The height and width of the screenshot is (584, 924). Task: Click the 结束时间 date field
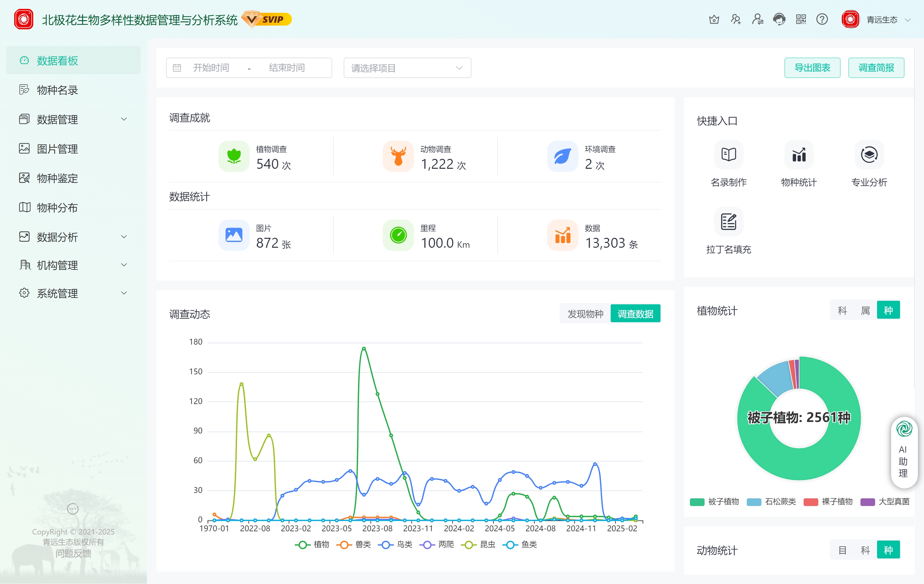click(286, 68)
